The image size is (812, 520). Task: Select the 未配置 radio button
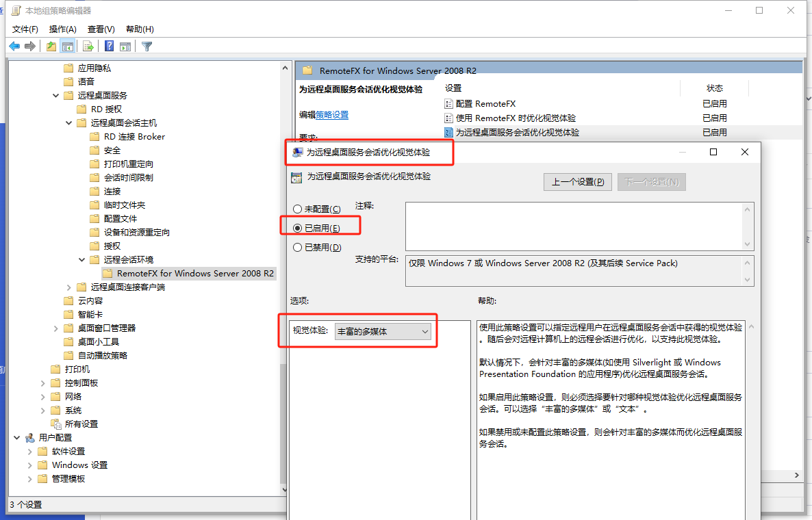tap(297, 209)
